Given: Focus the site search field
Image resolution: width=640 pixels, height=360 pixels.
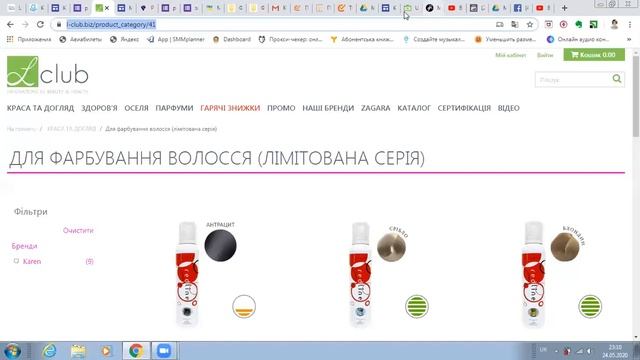Looking at the screenshot, I should click(x=573, y=80).
